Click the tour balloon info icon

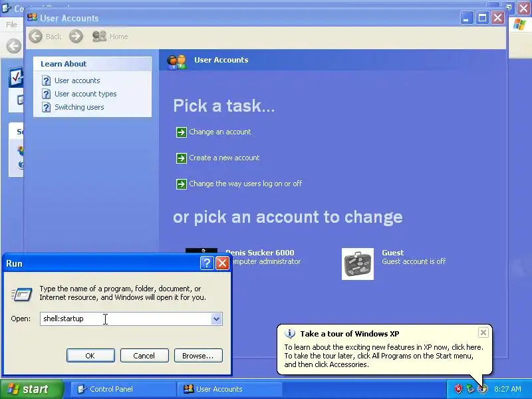289,334
